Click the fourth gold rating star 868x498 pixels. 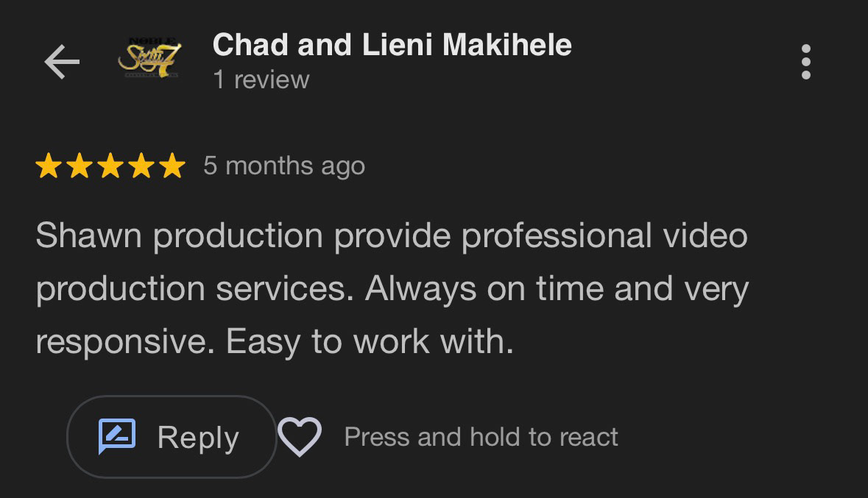click(141, 166)
